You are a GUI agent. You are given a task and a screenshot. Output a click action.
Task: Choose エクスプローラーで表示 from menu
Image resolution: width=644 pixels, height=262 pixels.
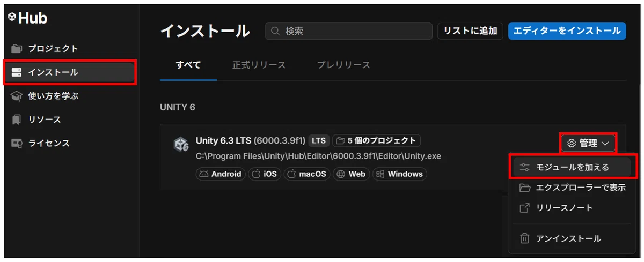572,188
